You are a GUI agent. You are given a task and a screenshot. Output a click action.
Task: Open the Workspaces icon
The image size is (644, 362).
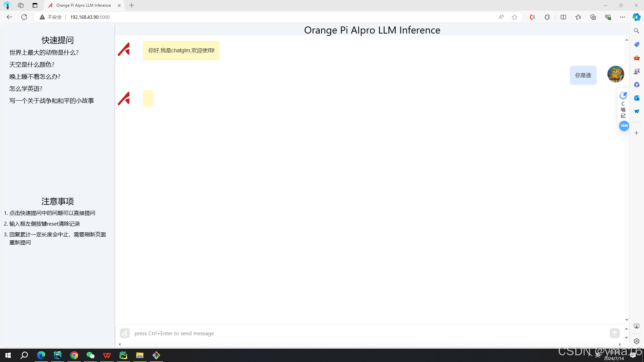(21, 5)
